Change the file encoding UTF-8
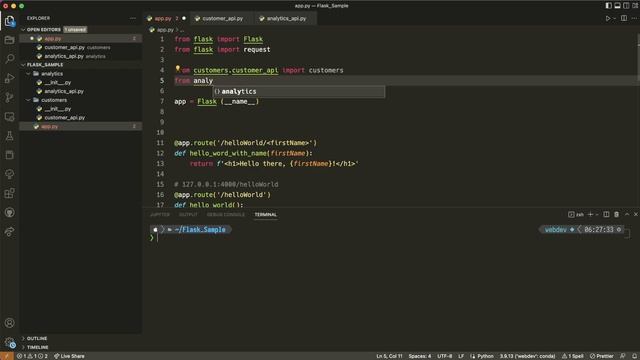The width and height of the screenshot is (640, 360). point(444,356)
